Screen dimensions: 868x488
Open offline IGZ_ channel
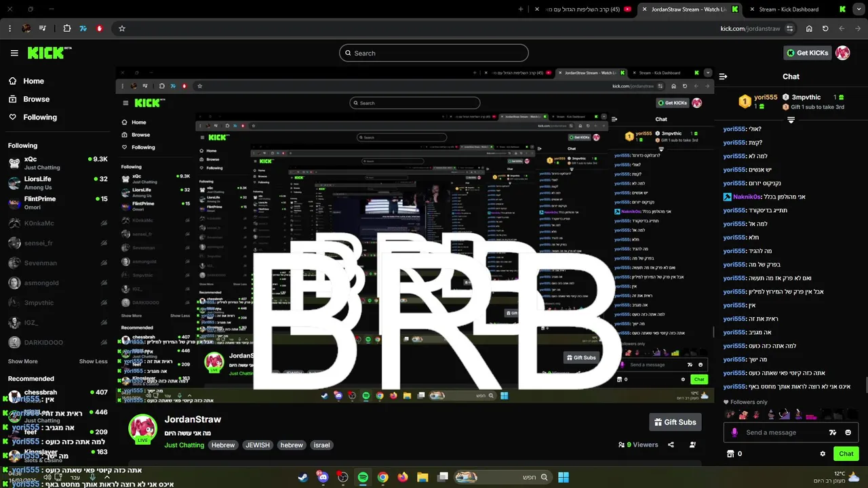pyautogui.click(x=58, y=323)
